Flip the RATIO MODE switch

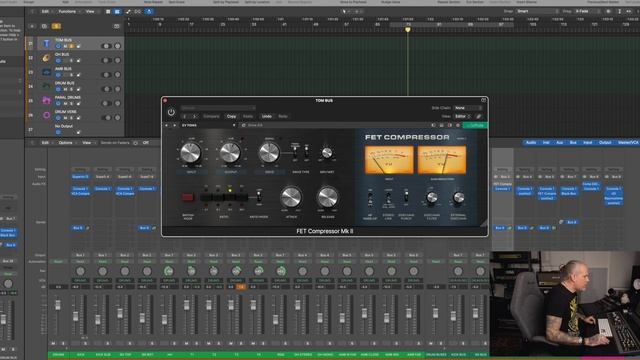coord(258,197)
